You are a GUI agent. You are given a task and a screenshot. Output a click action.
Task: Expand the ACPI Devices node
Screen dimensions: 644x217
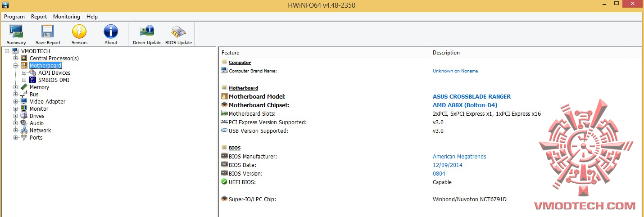pyautogui.click(x=24, y=72)
